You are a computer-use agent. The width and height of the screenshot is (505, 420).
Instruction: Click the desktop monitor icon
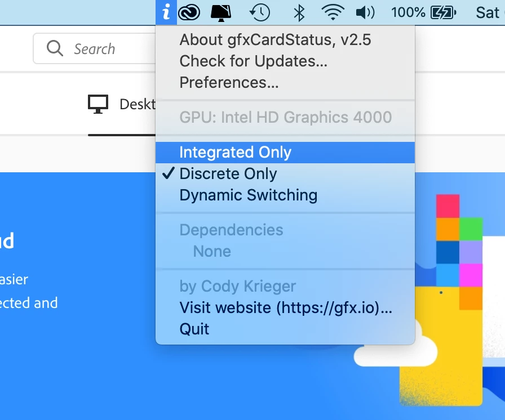click(x=98, y=104)
